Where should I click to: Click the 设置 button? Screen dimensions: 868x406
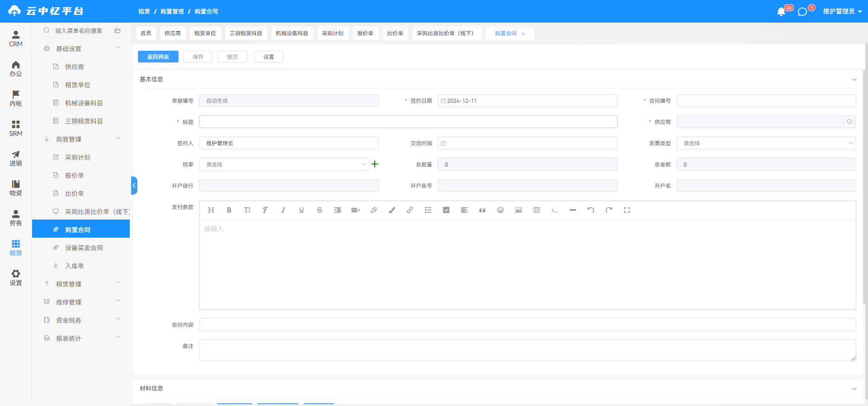(x=269, y=57)
